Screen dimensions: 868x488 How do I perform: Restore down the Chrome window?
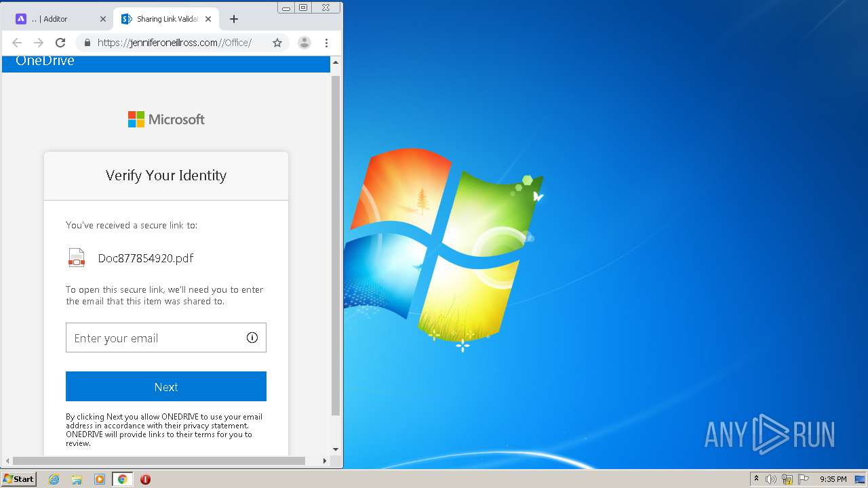[x=303, y=8]
